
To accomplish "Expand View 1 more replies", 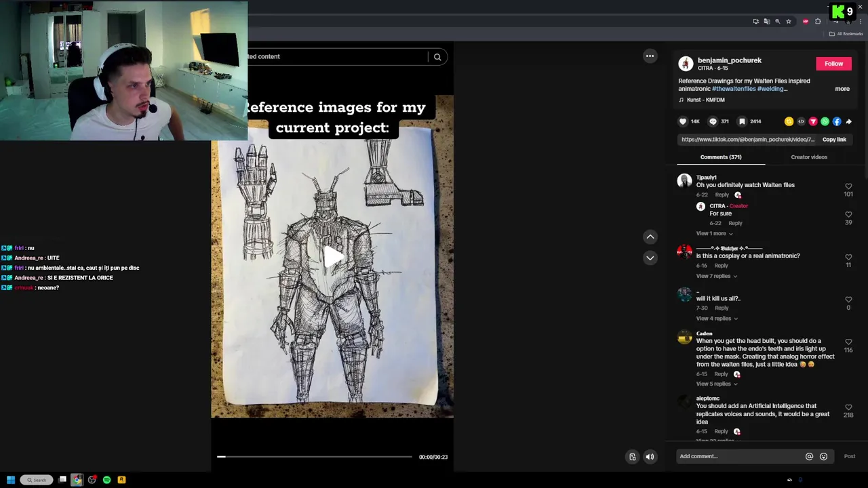I will tap(714, 234).
